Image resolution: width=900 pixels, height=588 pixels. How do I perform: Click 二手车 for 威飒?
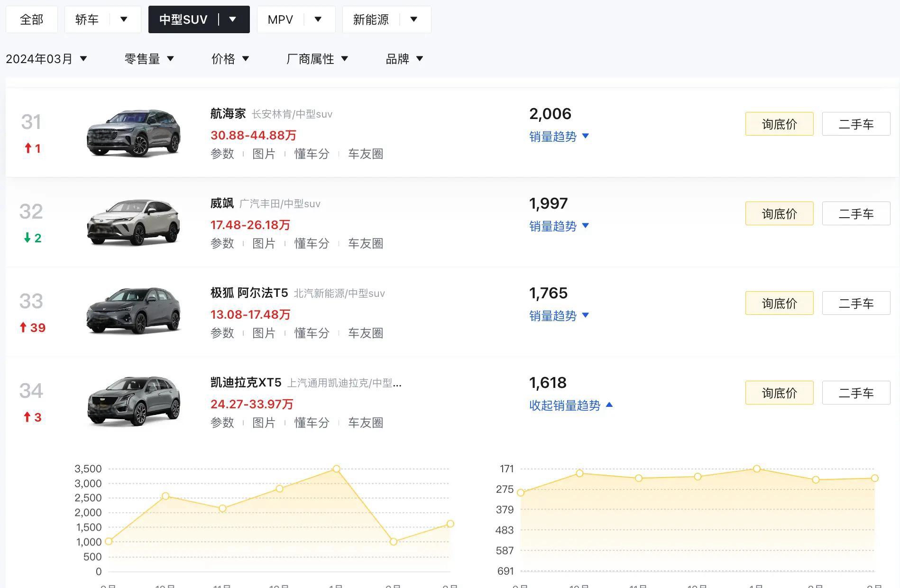point(856,213)
